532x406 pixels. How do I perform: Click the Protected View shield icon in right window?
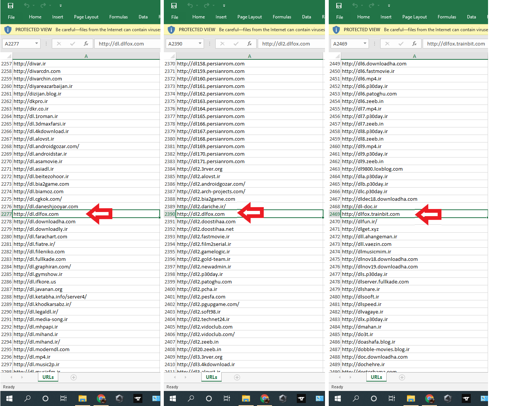coord(336,30)
